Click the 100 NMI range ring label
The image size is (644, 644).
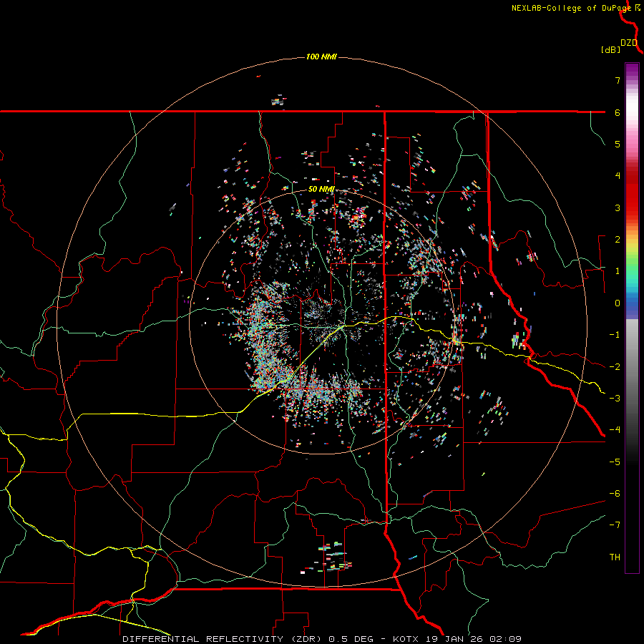click(321, 57)
